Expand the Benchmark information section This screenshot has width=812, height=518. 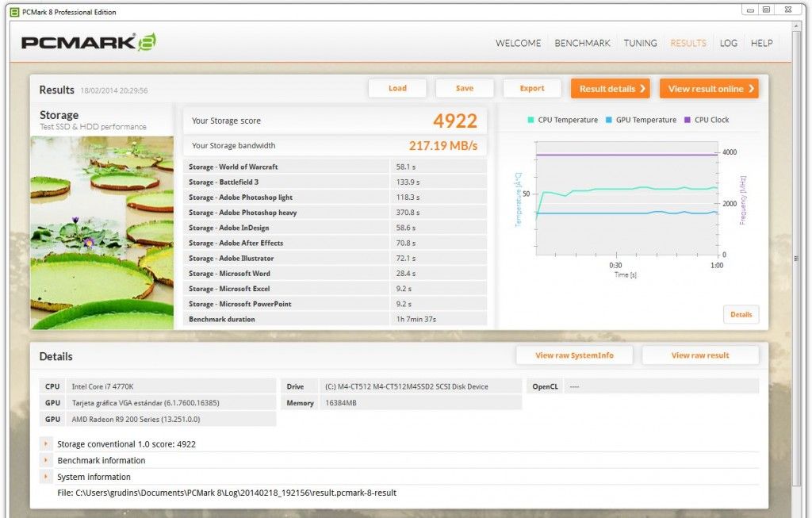pyautogui.click(x=45, y=461)
